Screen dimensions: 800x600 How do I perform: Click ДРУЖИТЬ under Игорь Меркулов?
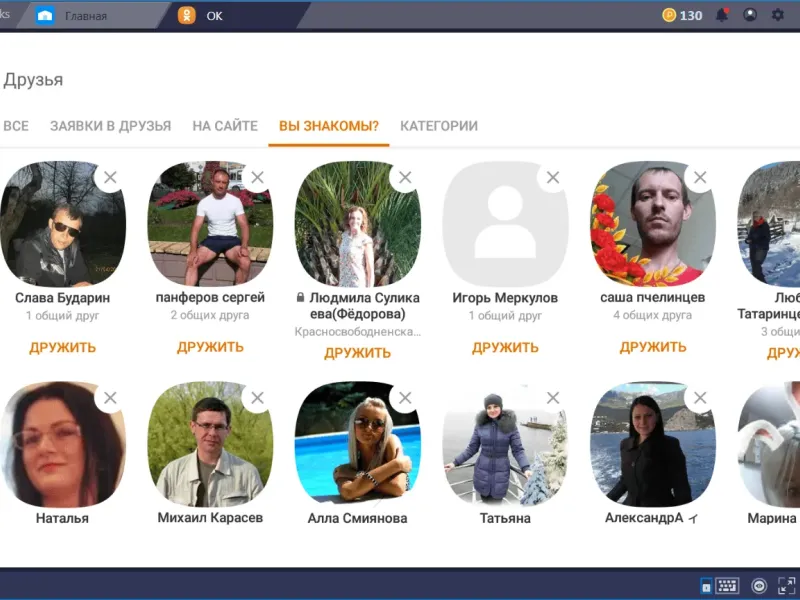pos(505,347)
